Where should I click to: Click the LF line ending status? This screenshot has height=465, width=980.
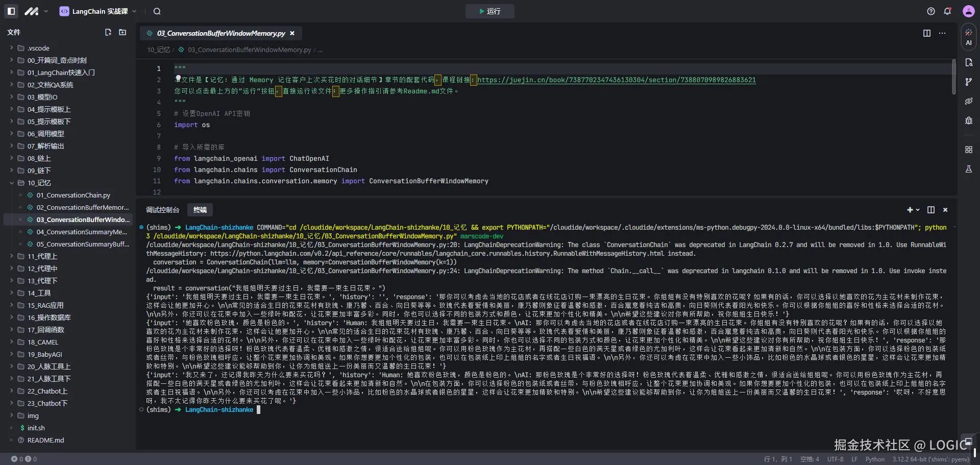854,459
